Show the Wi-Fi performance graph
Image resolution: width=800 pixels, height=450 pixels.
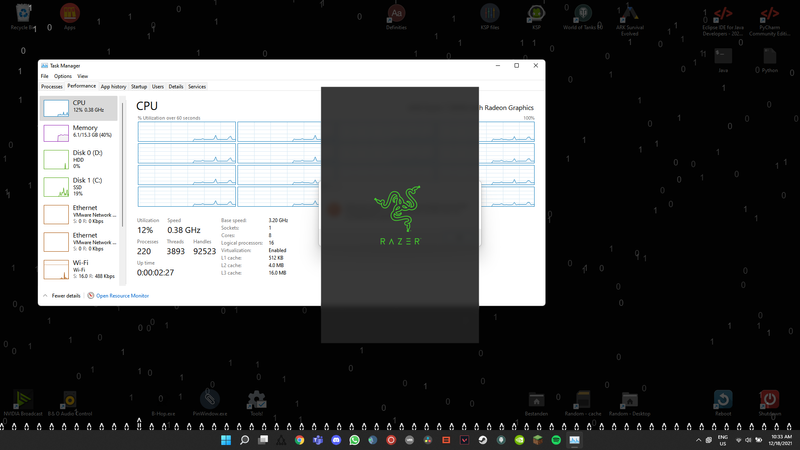click(79, 269)
